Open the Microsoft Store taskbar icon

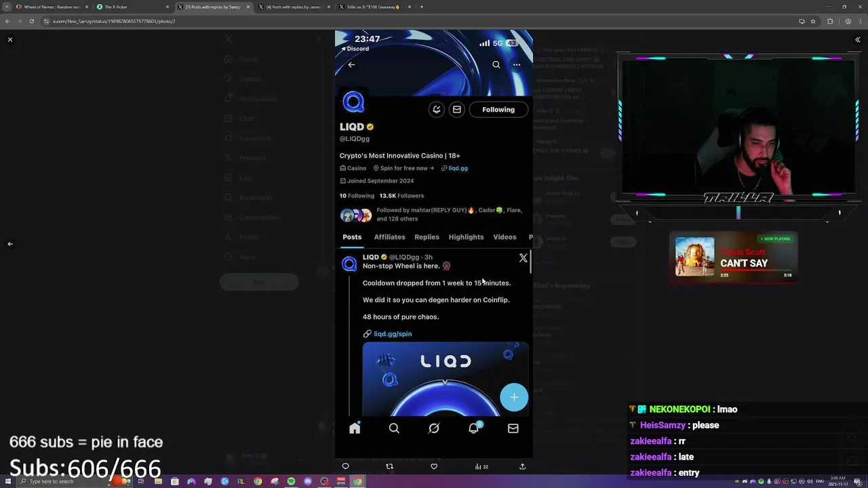175,482
